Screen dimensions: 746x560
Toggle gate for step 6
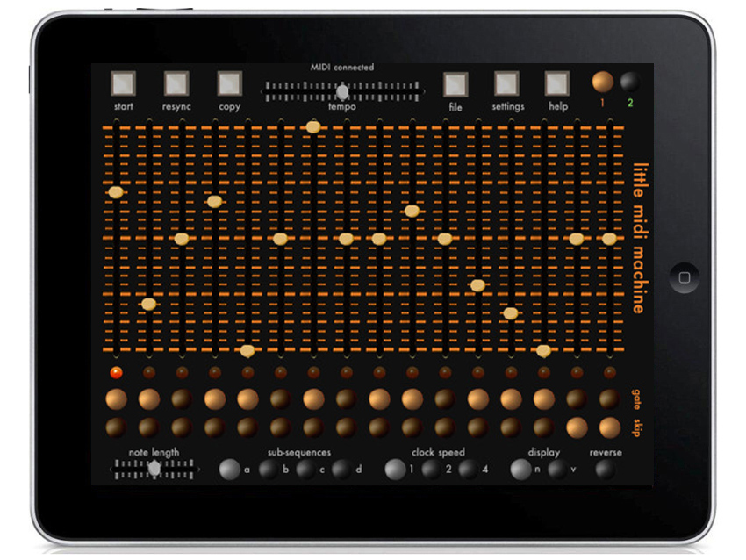pos(280,399)
